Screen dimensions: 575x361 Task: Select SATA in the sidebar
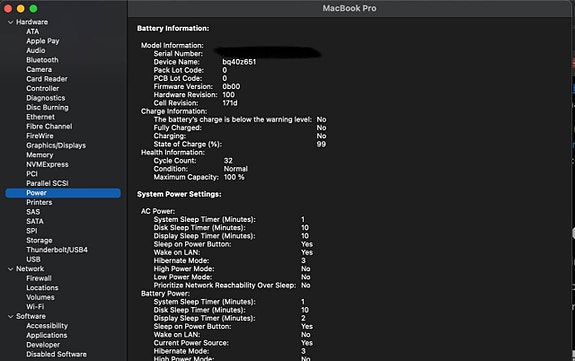(35, 222)
